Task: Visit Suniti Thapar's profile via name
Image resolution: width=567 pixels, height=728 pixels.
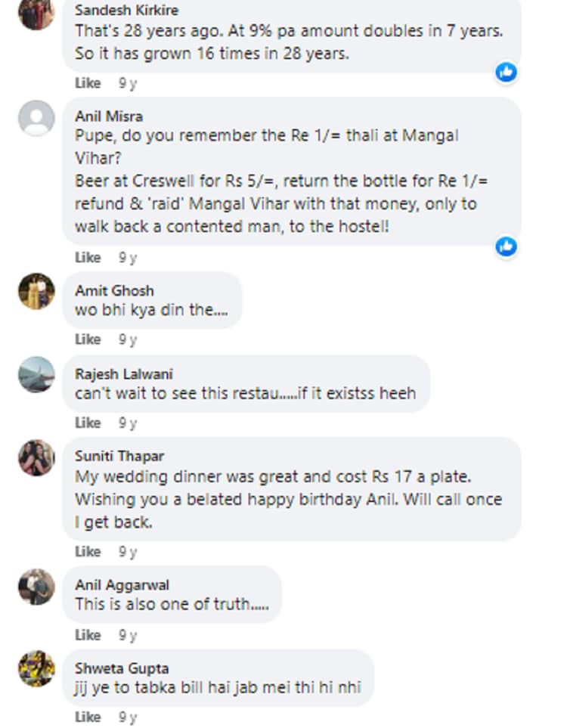Action: pyautogui.click(x=119, y=456)
